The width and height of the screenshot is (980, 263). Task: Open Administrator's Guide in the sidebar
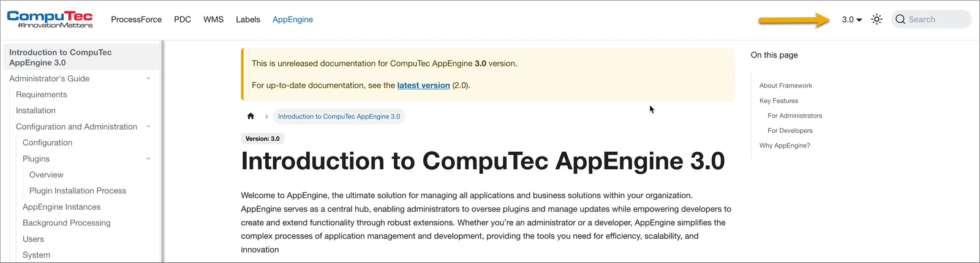pos(49,78)
